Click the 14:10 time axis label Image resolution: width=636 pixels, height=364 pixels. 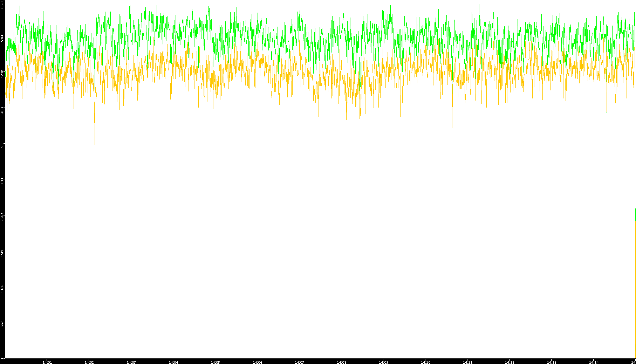425,362
